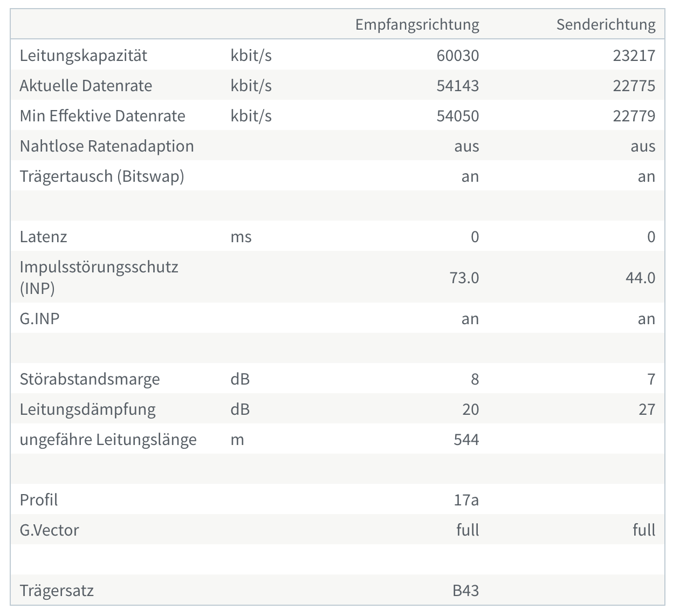Click the Trägertausch (Bitswap) label
Image resolution: width=673 pixels, height=616 pixels.
[102, 176]
